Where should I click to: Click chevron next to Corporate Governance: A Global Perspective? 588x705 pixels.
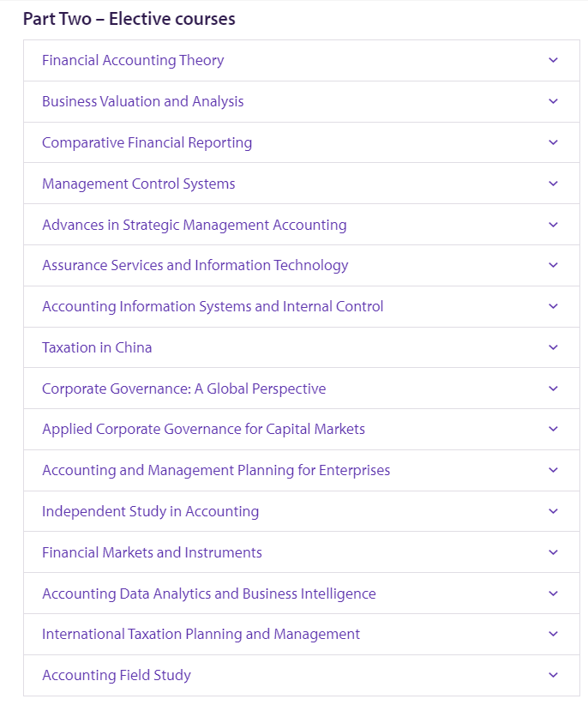click(x=554, y=389)
